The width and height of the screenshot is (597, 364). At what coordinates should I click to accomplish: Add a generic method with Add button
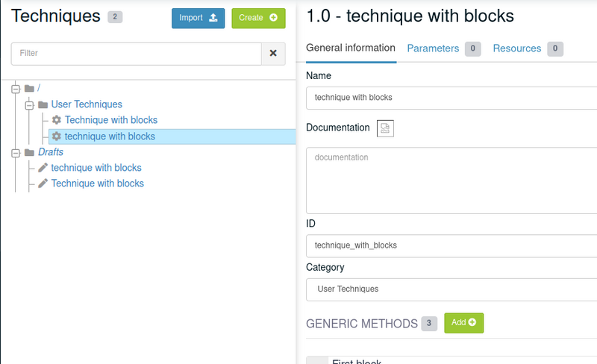coord(463,323)
